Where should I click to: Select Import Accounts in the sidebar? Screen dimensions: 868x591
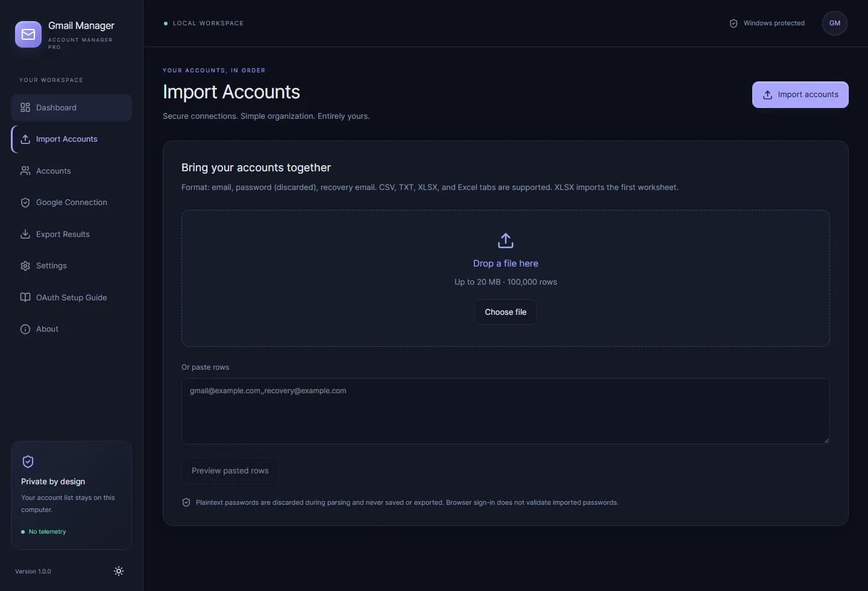click(71, 139)
